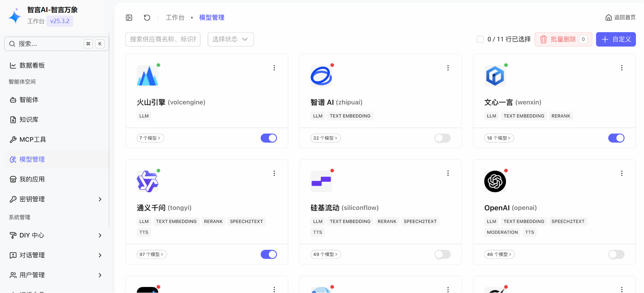
Task: Click the DIY 中心 paint roller icon
Action: click(13, 235)
